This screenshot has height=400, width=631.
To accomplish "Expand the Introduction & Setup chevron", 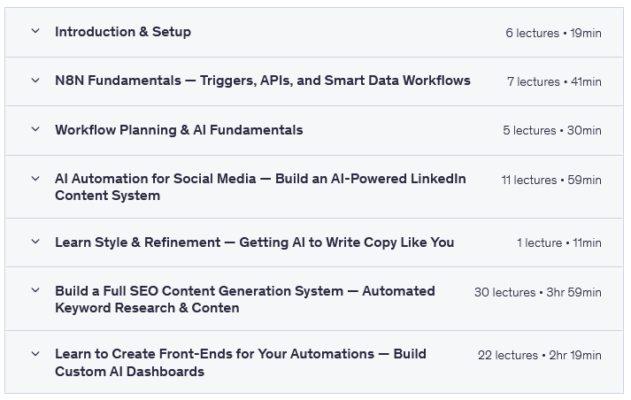I will [x=36, y=33].
